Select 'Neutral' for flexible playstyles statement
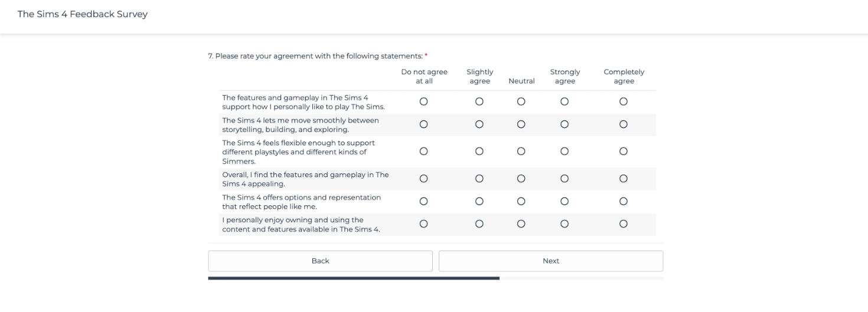 (521, 152)
